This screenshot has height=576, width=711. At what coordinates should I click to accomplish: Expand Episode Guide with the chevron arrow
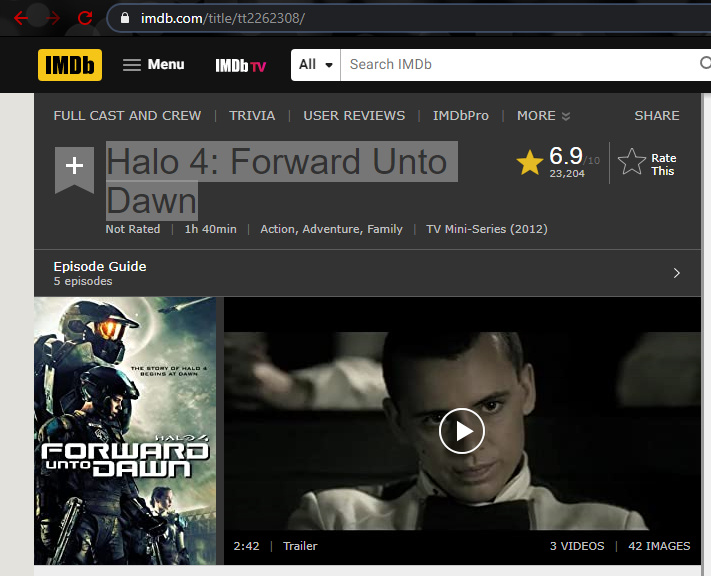tap(677, 273)
